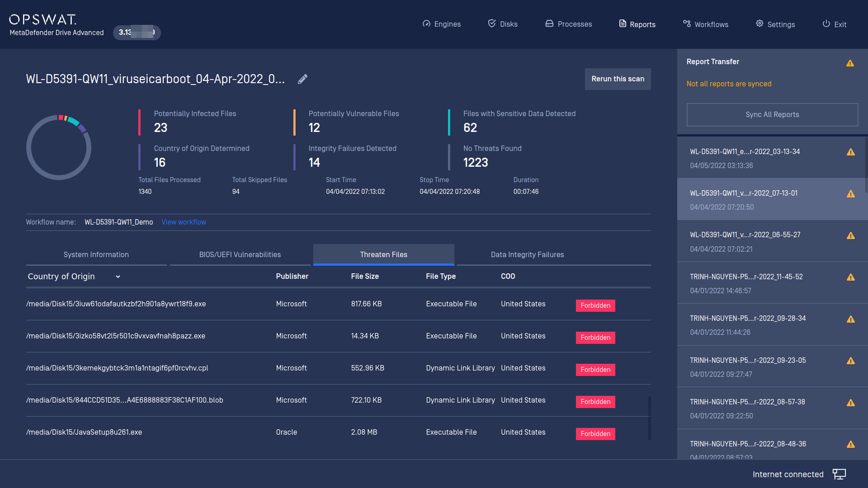Click the threat summary donut chart
Screen dimensions: 868x488
(x=59, y=147)
